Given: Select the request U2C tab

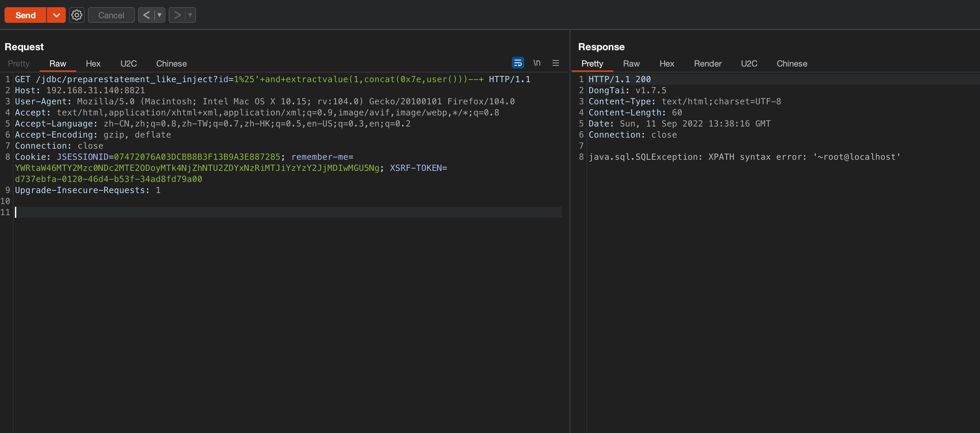Looking at the screenshot, I should pyautogui.click(x=128, y=64).
